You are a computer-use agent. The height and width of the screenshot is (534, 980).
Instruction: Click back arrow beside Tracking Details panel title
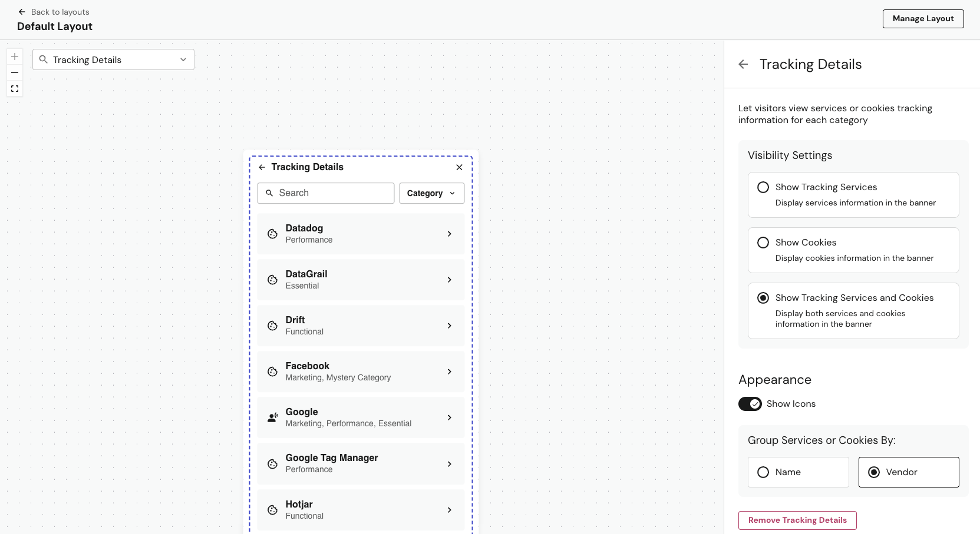click(x=743, y=64)
